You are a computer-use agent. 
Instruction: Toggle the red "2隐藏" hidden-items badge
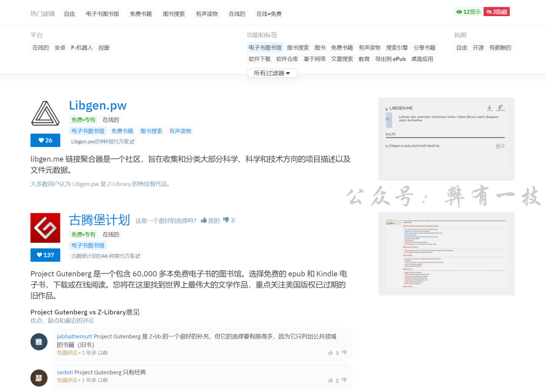pos(496,12)
